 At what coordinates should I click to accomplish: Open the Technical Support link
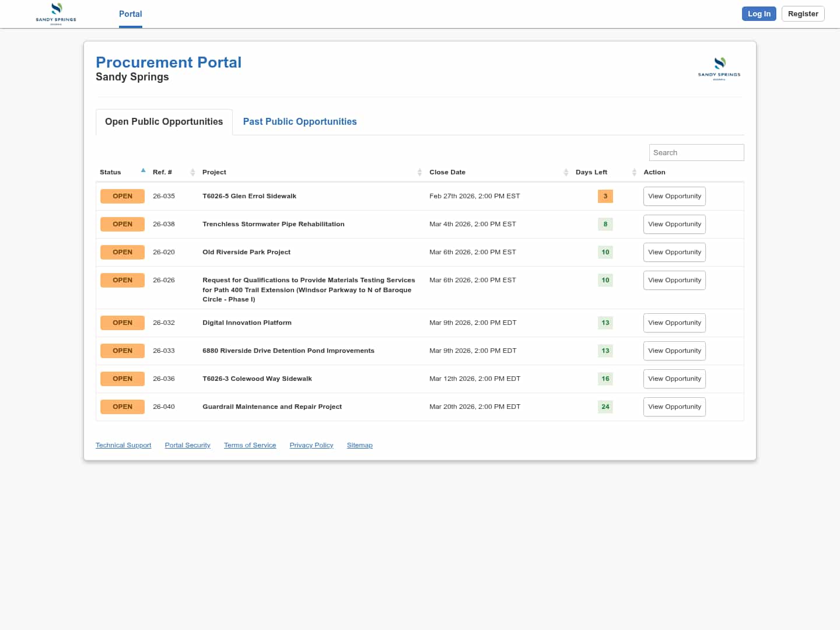(x=123, y=445)
